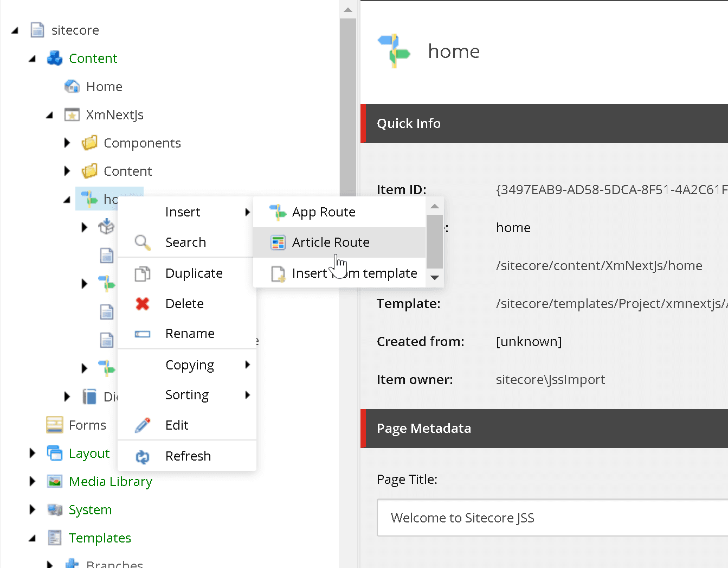Collapse the Content node arrow
The width and height of the screenshot is (728, 568).
(32, 59)
